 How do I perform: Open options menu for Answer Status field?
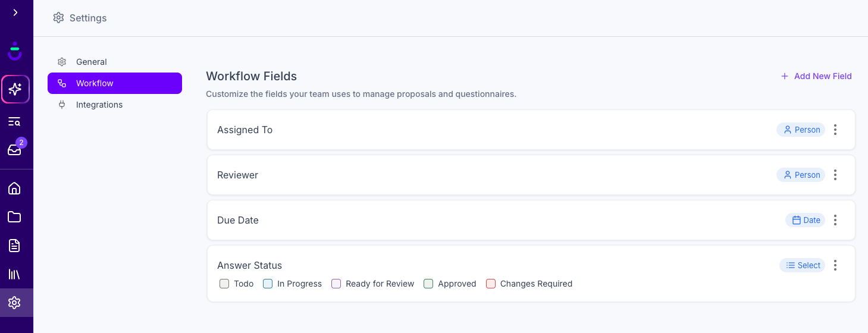point(835,265)
